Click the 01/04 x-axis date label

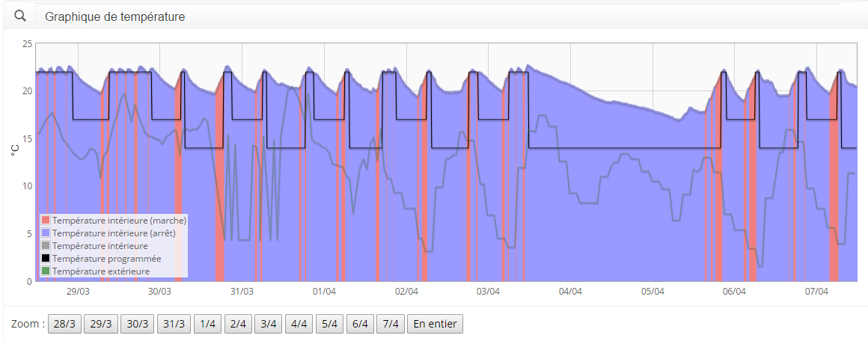pos(325,291)
